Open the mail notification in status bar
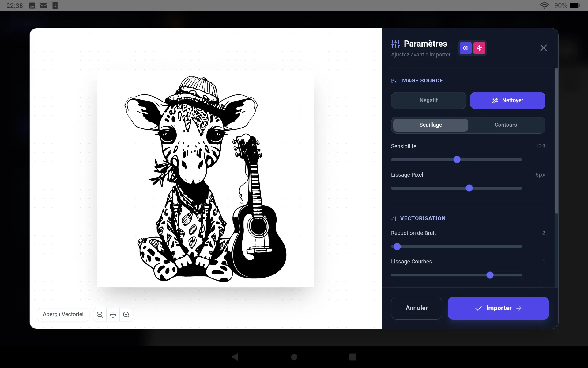The height and width of the screenshot is (368, 588). click(43, 6)
